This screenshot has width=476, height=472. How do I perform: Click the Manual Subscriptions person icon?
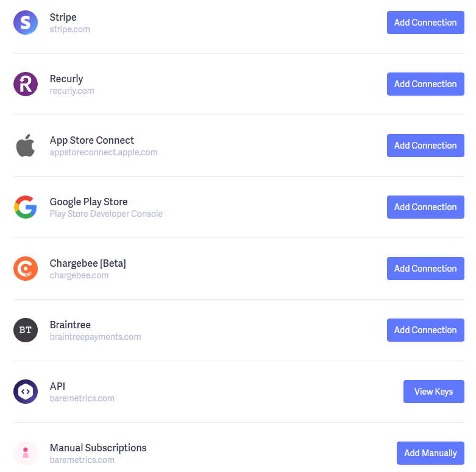click(26, 453)
